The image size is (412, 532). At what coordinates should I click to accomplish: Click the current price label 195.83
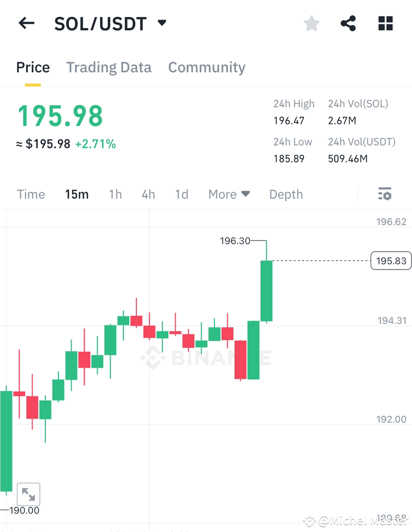pyautogui.click(x=391, y=261)
